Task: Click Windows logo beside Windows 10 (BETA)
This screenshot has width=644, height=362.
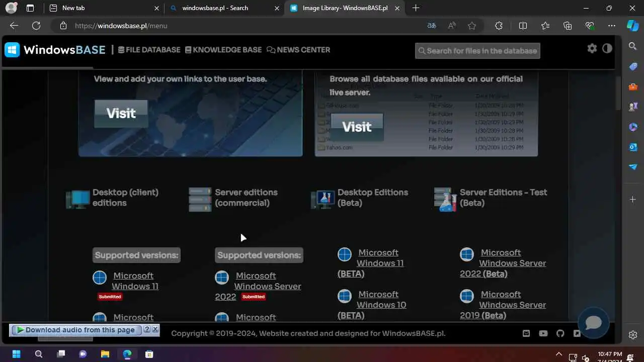Action: coord(345,296)
